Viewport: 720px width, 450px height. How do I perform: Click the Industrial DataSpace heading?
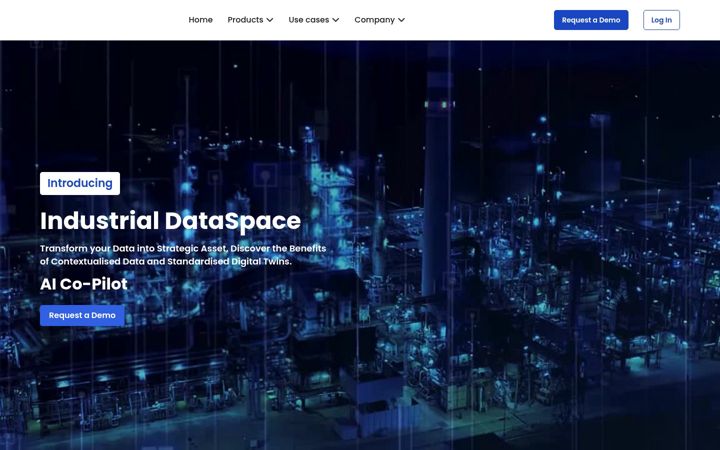[x=170, y=221]
